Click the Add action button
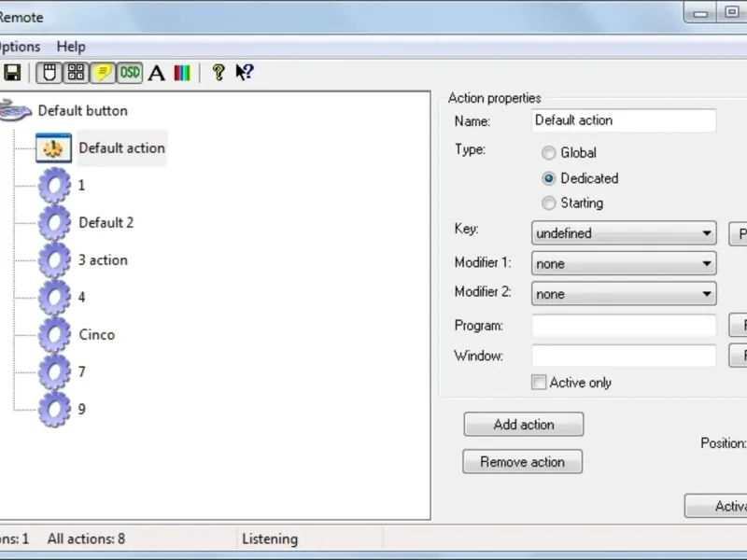The width and height of the screenshot is (747, 560). pos(524,425)
